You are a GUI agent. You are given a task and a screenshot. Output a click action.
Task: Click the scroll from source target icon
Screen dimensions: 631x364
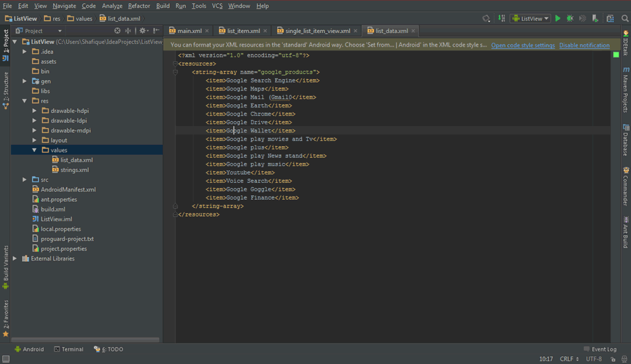click(117, 30)
